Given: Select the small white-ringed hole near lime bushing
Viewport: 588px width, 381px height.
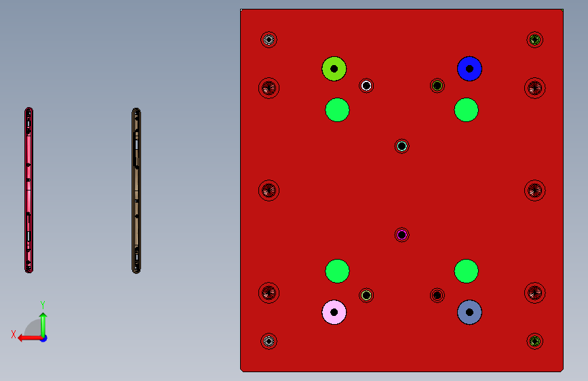Looking at the screenshot, I should 366,85.
